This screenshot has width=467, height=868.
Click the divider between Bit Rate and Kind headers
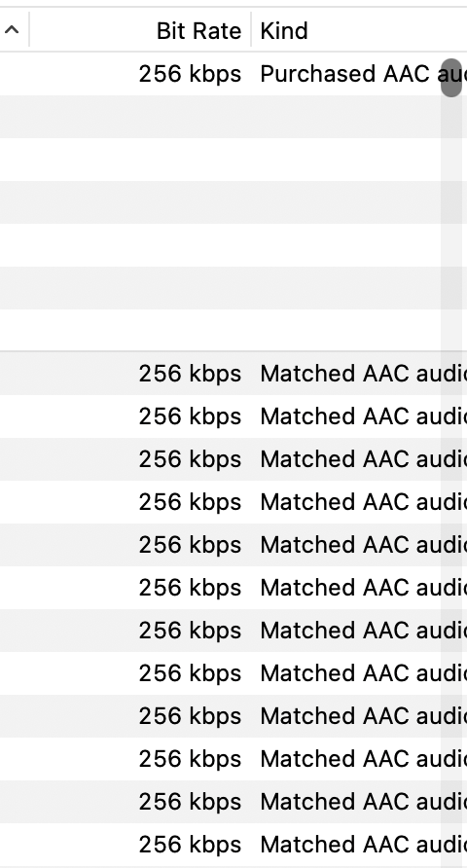tap(251, 30)
